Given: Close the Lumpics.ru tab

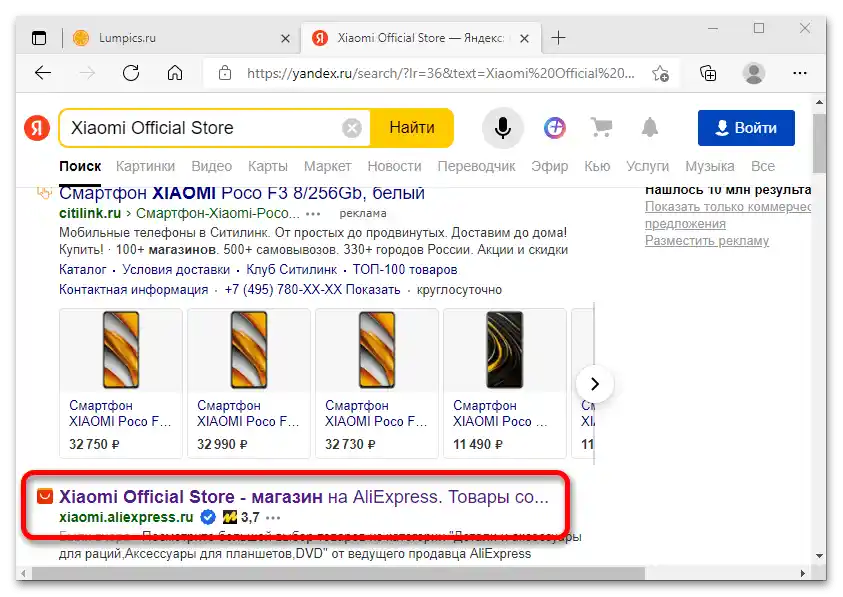Looking at the screenshot, I should (x=285, y=39).
